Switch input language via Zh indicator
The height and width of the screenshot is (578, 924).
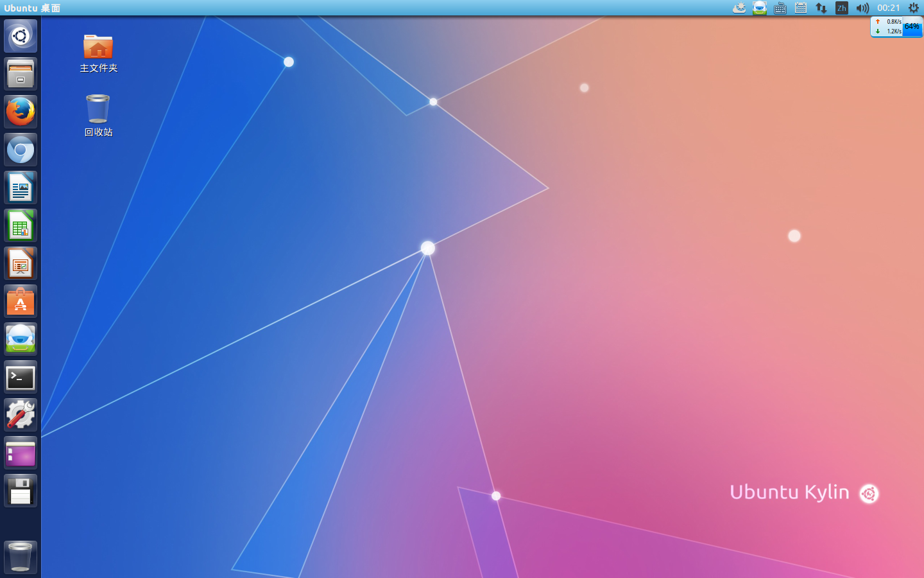tap(842, 8)
